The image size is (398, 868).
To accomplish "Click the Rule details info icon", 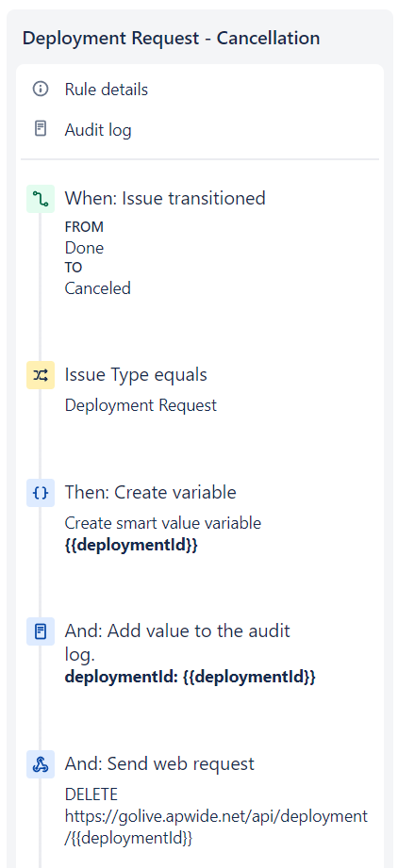I will [41, 90].
